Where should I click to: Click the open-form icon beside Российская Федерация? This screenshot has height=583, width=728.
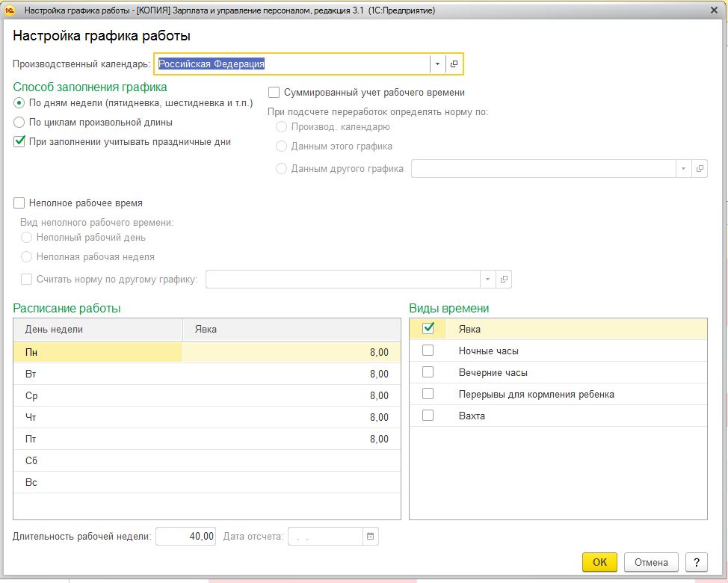point(454,64)
